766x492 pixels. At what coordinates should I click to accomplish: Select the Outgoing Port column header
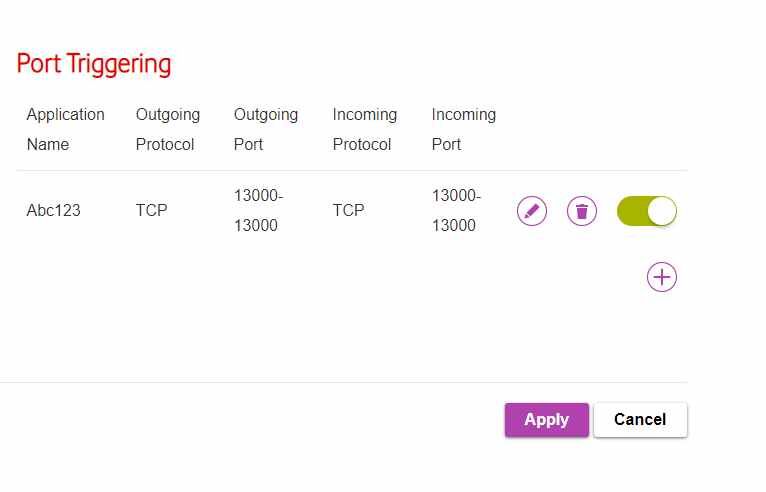[266, 129]
